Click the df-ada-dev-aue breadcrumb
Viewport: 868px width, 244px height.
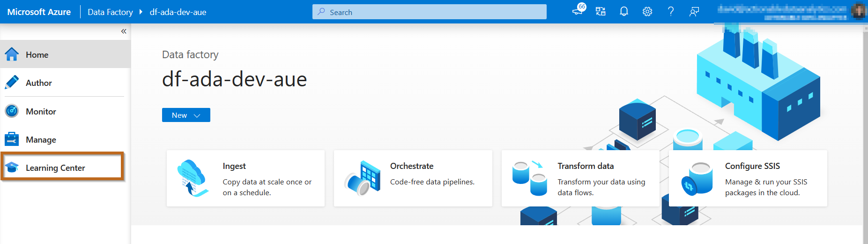178,12
